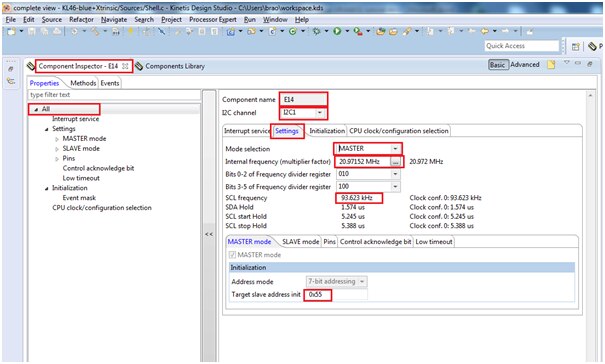Click the top icon in left sidebar
Image resolution: width=605 pixels, height=364 pixels.
[x=11, y=69]
